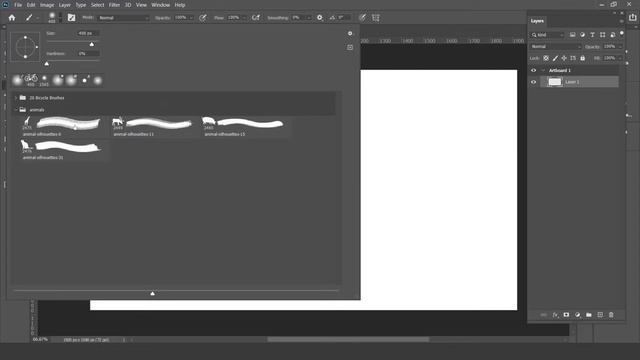Create new layer icon
Screen dimensions: 640x360
600,315
